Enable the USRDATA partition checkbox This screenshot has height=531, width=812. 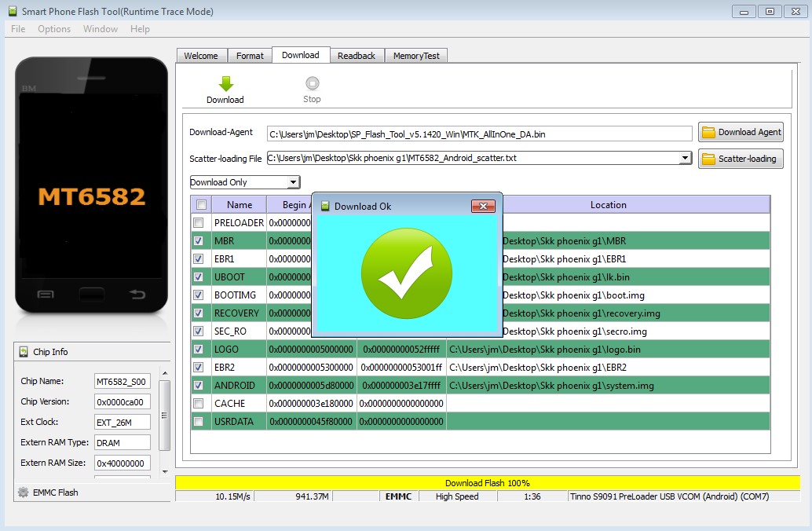[x=199, y=421]
